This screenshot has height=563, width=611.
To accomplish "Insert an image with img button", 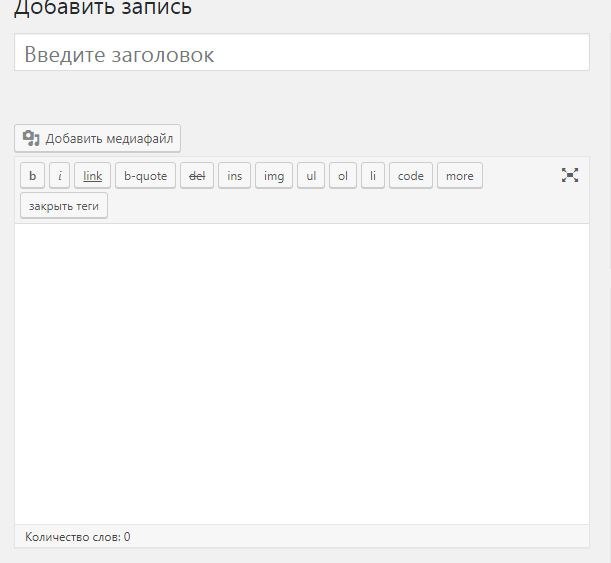I will (x=274, y=176).
